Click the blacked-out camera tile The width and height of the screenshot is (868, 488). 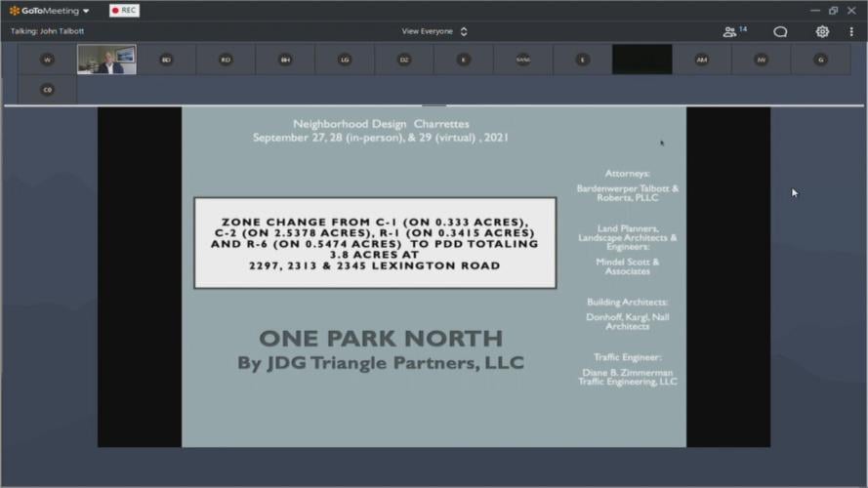(x=641, y=60)
